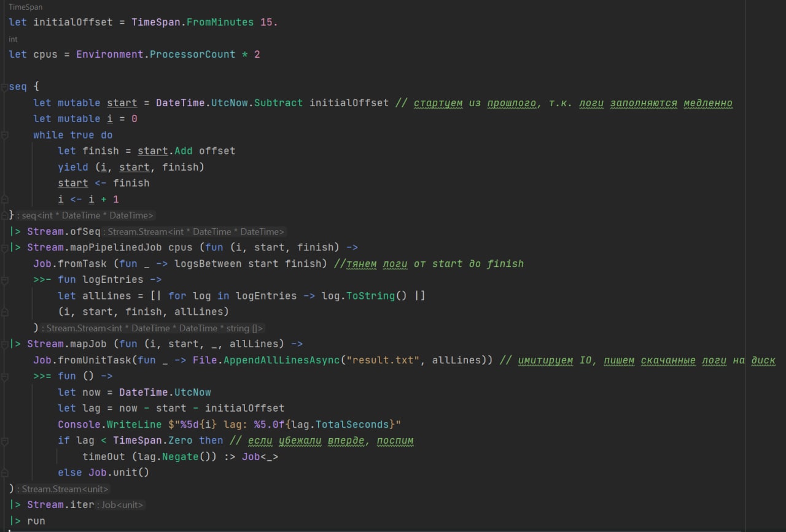Click 'mapPipelinedJob' function name

tap(116, 247)
